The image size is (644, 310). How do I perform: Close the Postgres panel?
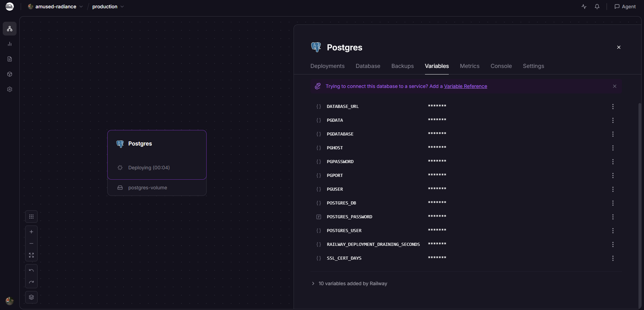619,47
